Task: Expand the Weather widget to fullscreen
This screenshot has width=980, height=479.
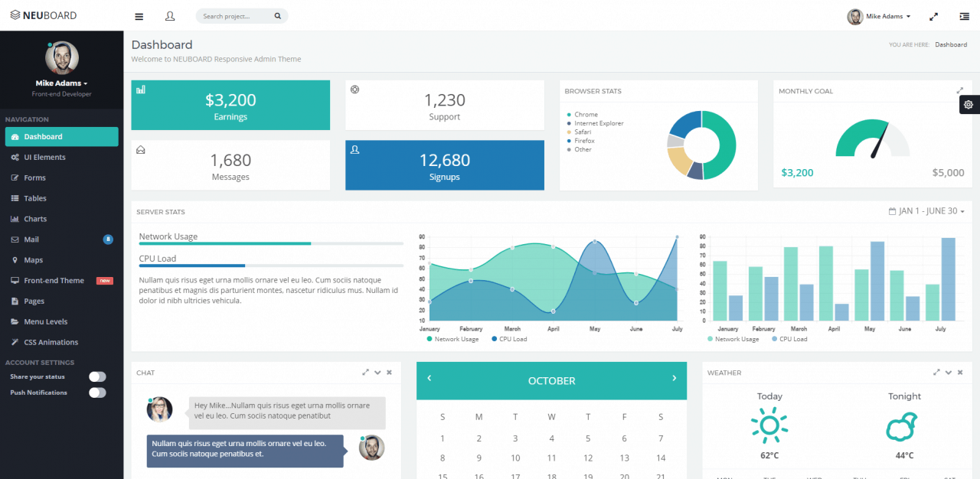Action: tap(936, 373)
